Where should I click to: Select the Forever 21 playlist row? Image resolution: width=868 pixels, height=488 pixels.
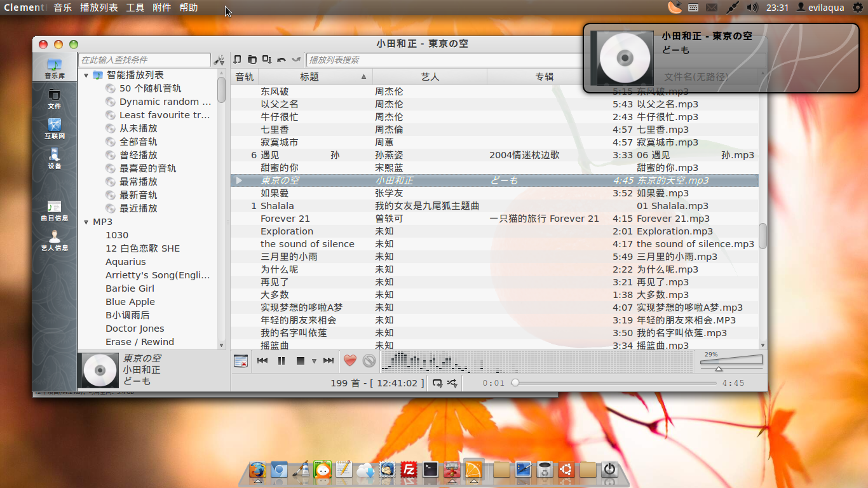(x=494, y=219)
